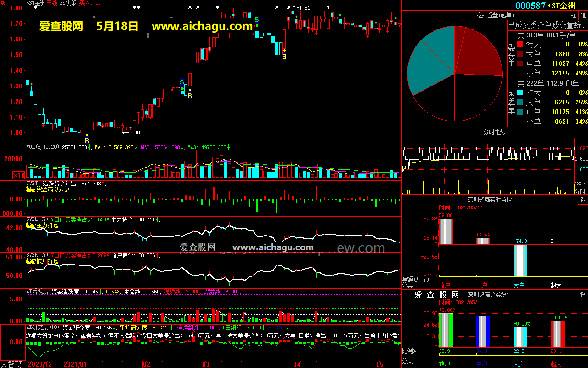This screenshot has width=588, height=368.
Task: Click the X10 volume scale box
Action: pyautogui.click(x=19, y=175)
